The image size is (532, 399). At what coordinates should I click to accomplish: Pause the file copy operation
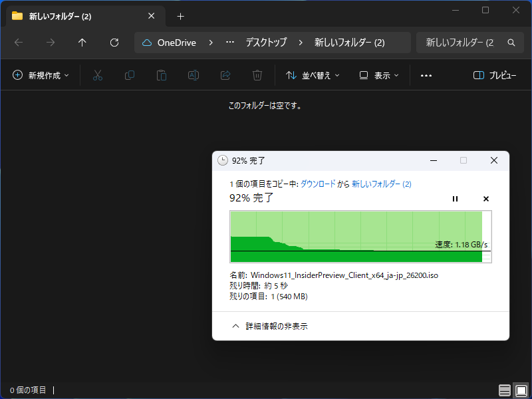[456, 199]
